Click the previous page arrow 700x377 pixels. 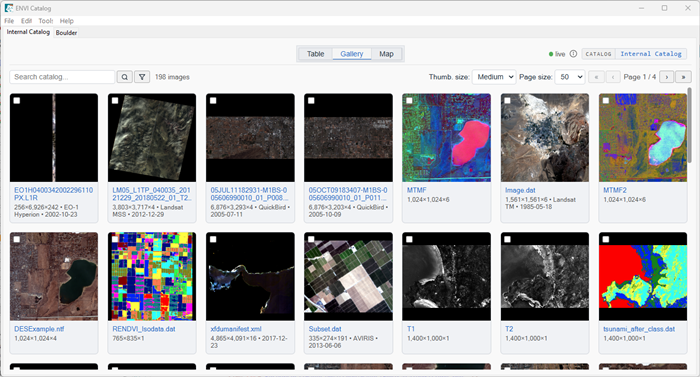click(613, 77)
